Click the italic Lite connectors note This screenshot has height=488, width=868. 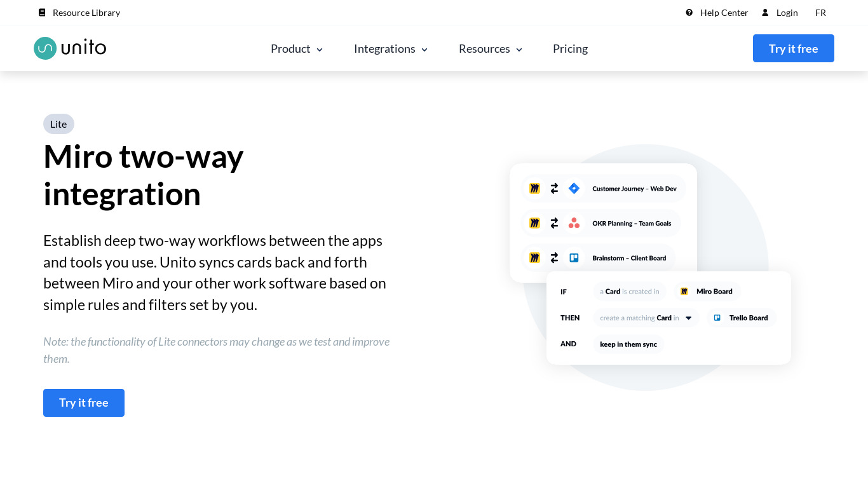pyautogui.click(x=217, y=350)
